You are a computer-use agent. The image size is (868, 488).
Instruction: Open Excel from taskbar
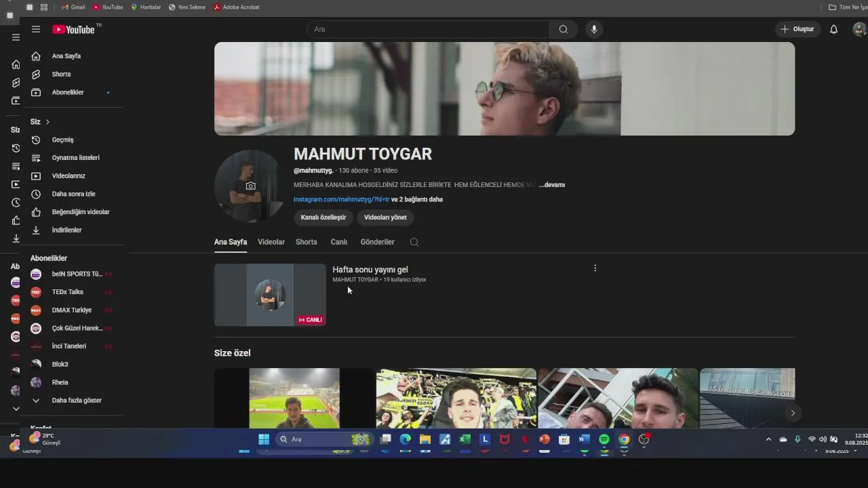tap(465, 439)
